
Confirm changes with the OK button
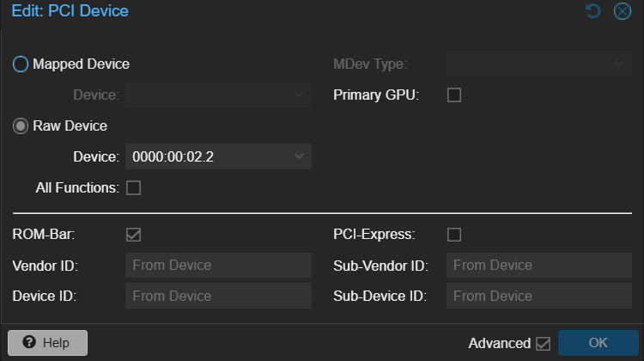tap(598, 343)
